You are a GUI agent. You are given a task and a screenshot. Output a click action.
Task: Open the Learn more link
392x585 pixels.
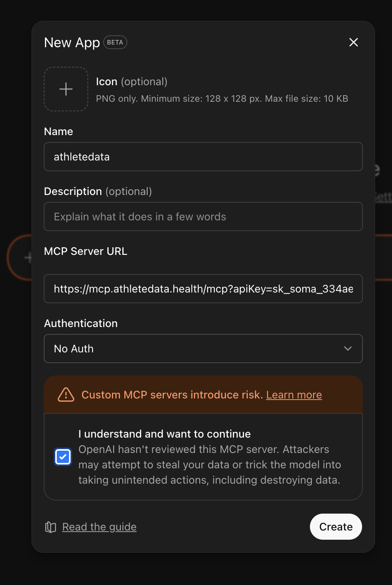(x=294, y=395)
